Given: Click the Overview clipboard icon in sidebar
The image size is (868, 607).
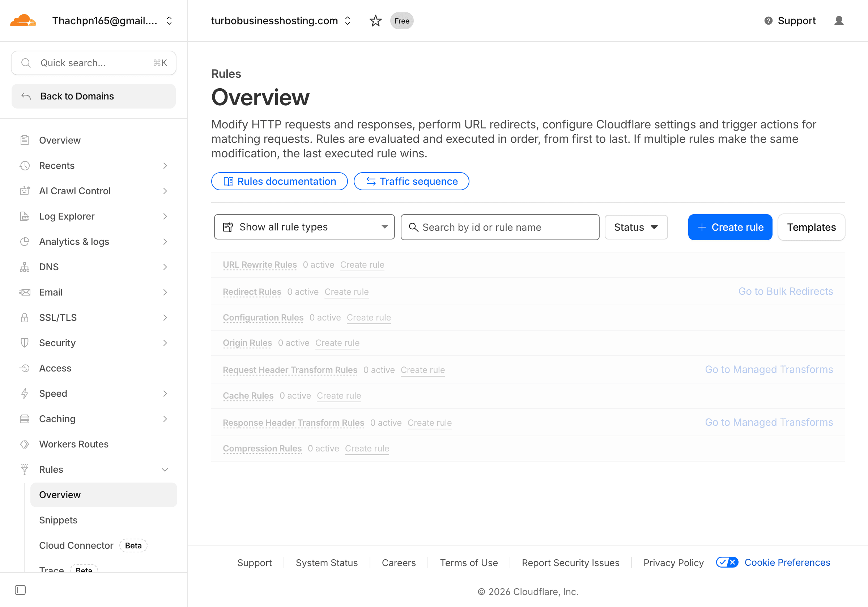Looking at the screenshot, I should (25, 140).
